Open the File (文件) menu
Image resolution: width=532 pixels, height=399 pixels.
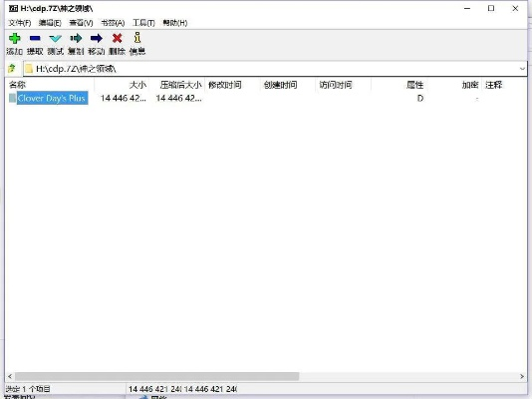pos(20,23)
